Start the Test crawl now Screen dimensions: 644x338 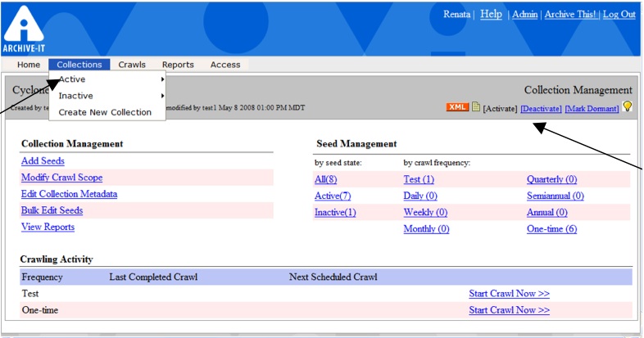tap(509, 293)
